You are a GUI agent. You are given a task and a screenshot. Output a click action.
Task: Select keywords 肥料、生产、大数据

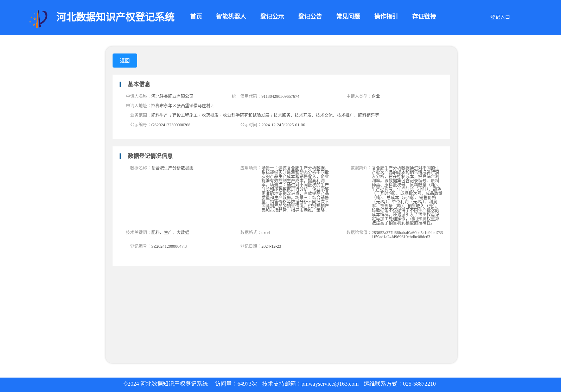point(170,232)
